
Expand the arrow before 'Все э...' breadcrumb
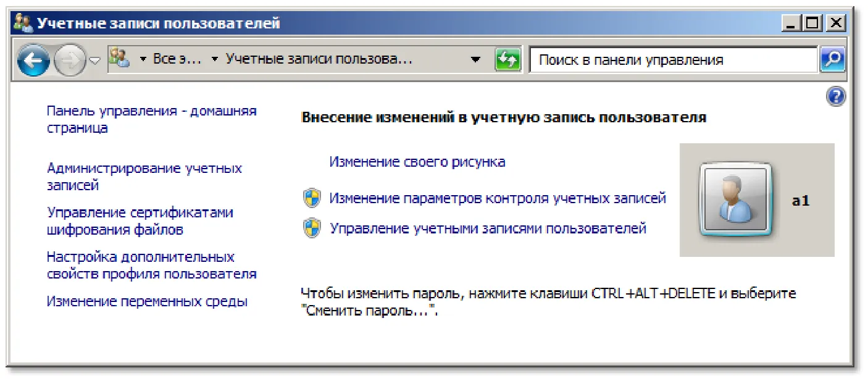pos(143,60)
